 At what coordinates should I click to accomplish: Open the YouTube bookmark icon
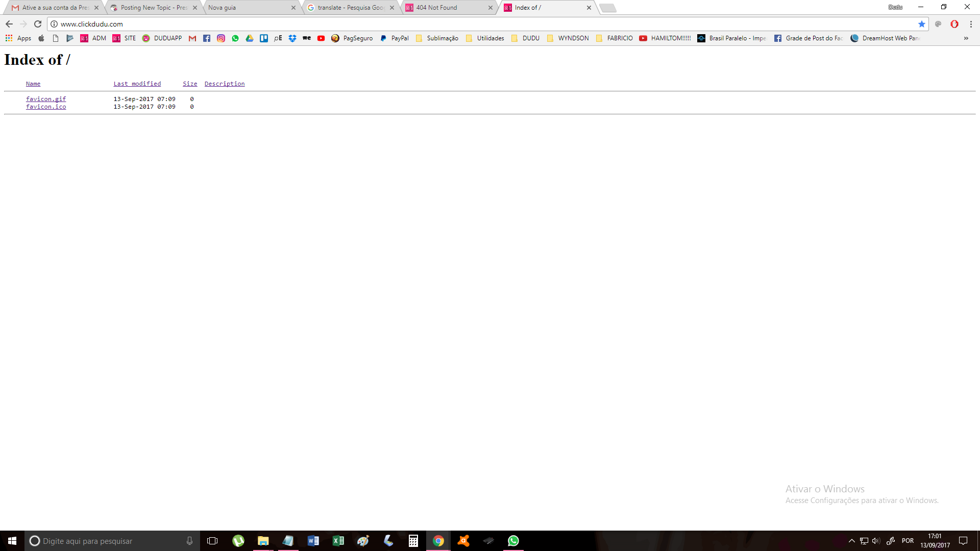pyautogui.click(x=321, y=38)
